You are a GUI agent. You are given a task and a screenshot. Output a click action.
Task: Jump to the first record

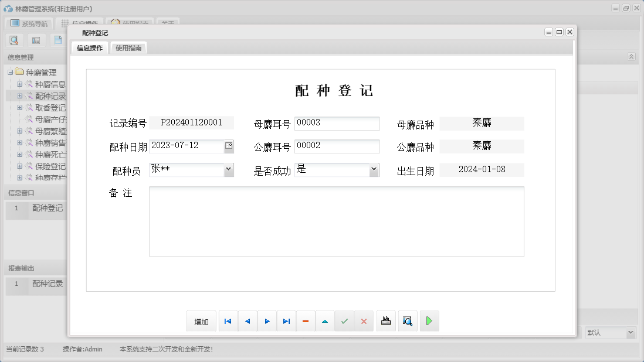tap(228, 321)
